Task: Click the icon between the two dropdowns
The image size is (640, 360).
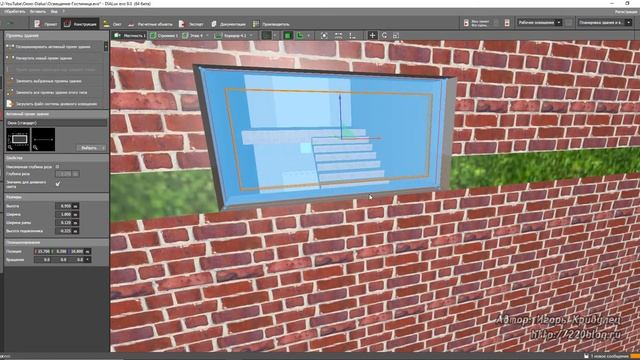Action: [569, 23]
